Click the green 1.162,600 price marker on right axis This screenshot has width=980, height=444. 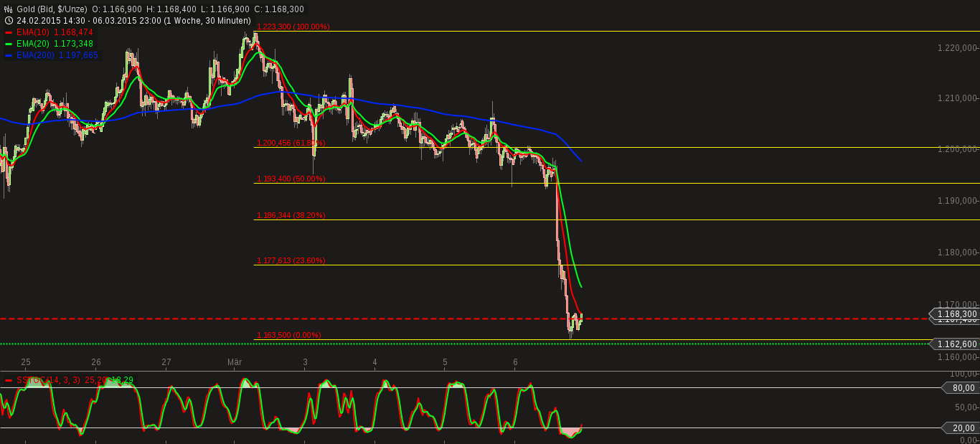[953, 345]
